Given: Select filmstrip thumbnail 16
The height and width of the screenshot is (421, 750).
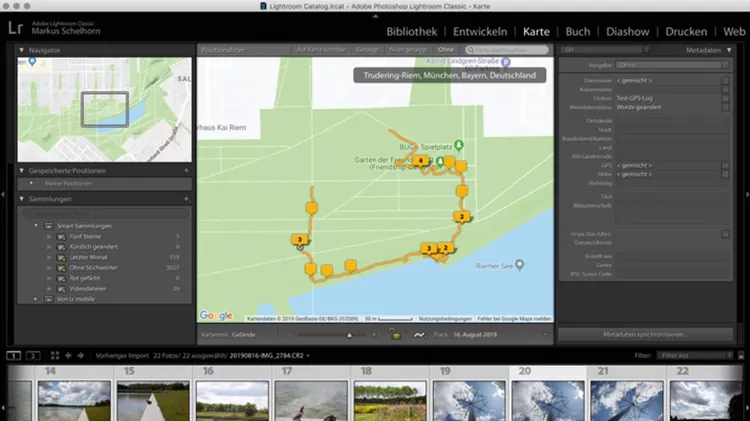Looking at the screenshot, I should pos(232,401).
